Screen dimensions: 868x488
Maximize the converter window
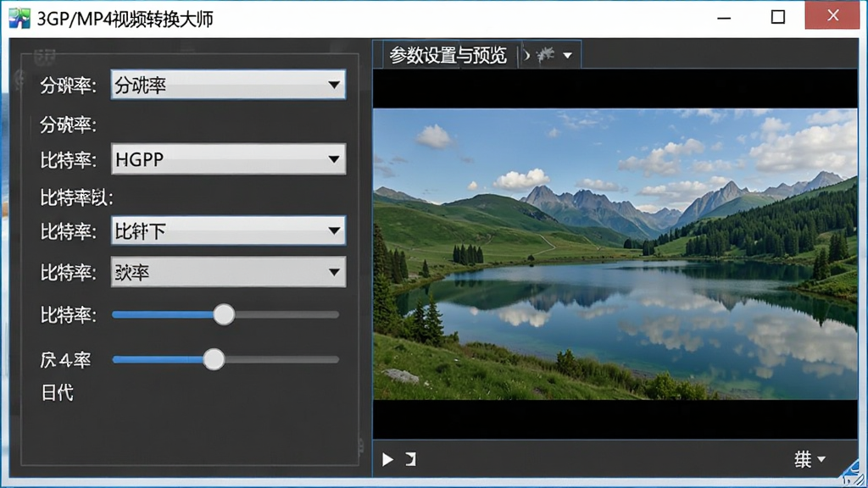[778, 17]
